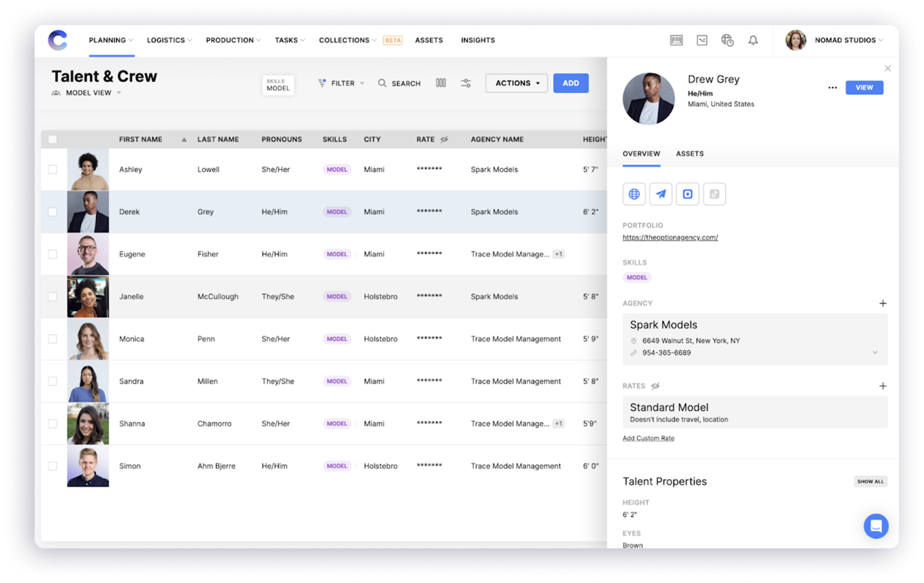The image size is (924, 583).
Task: Click the blue square social icon
Action: tap(688, 194)
